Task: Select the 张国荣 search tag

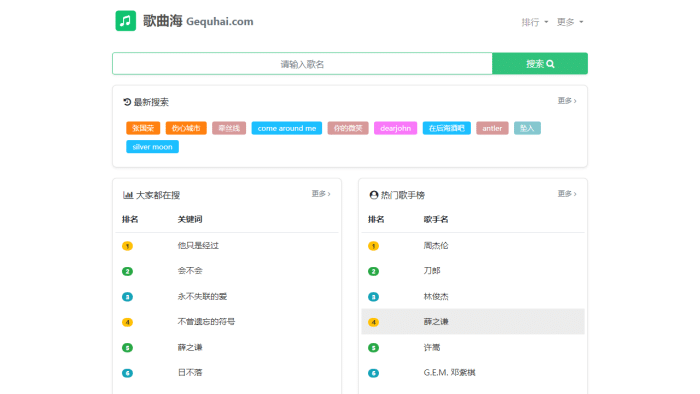Action: pyautogui.click(x=143, y=128)
